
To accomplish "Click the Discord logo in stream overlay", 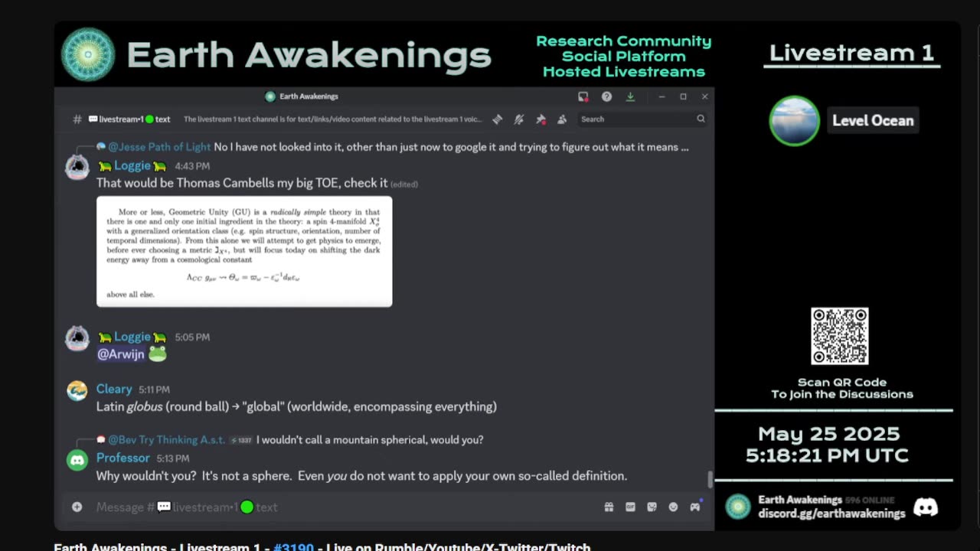I will [926, 507].
